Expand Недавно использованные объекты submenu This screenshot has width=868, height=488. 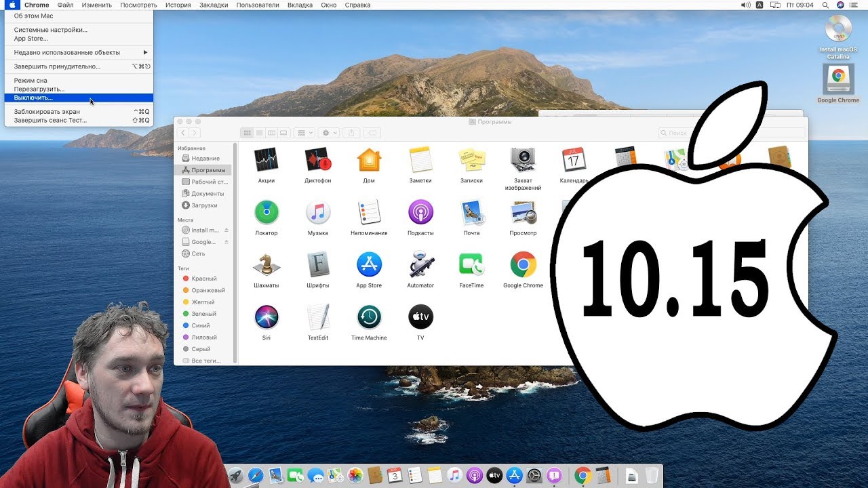pos(79,52)
